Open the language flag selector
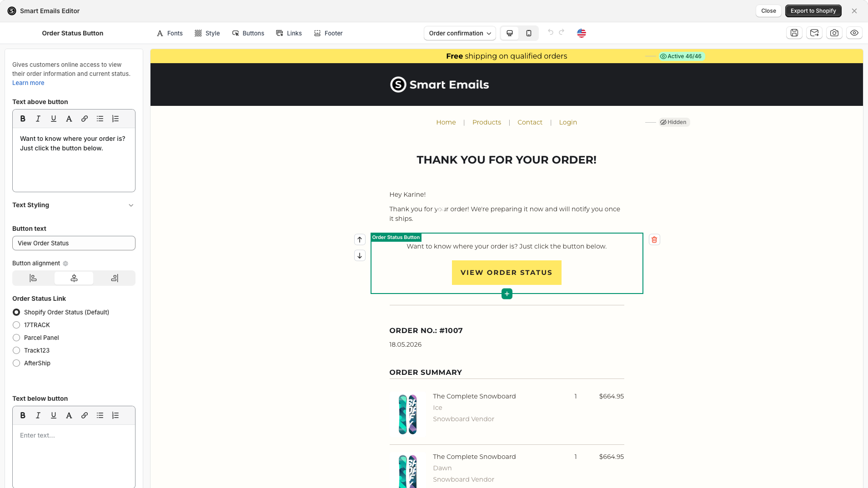The width and height of the screenshot is (868, 488). [x=582, y=33]
